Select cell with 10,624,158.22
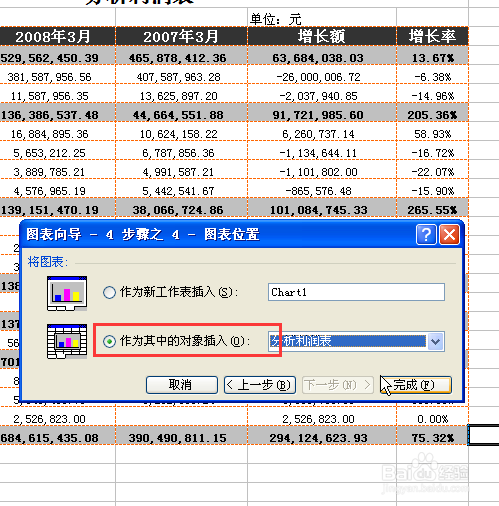Viewport: 499px width, 506px height. (x=181, y=131)
